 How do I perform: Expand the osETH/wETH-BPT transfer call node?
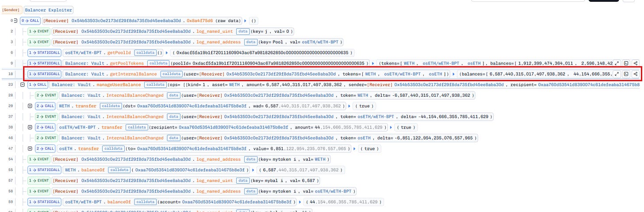30,127
